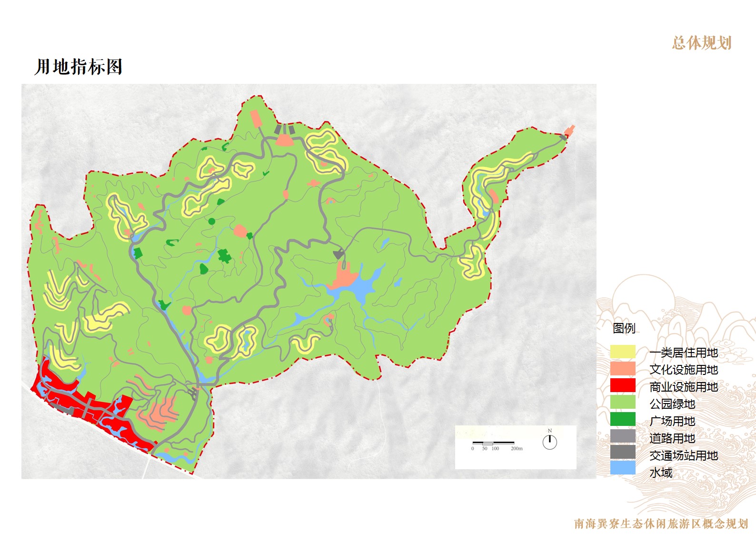Viewport: 756px width, 535px height.
Task: Click the light green 公园绿地 legend swatch
Action: [x=623, y=403]
